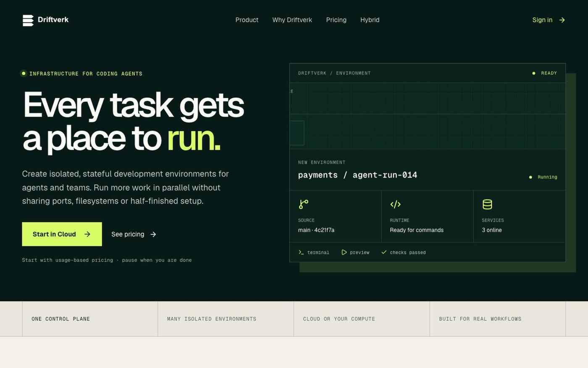This screenshot has height=368, width=588.
Task: Click the green dot before Infrastructure for Coding Agents
Action: point(24,74)
